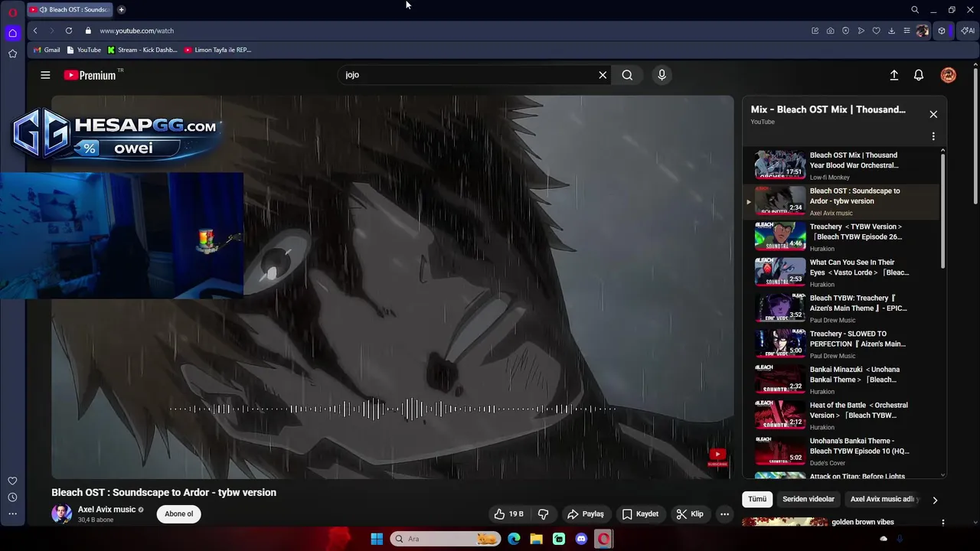Play Bleach OST Mix Thousand Year Blood War
Image resolution: width=980 pixels, height=551 pixels.
click(839, 165)
